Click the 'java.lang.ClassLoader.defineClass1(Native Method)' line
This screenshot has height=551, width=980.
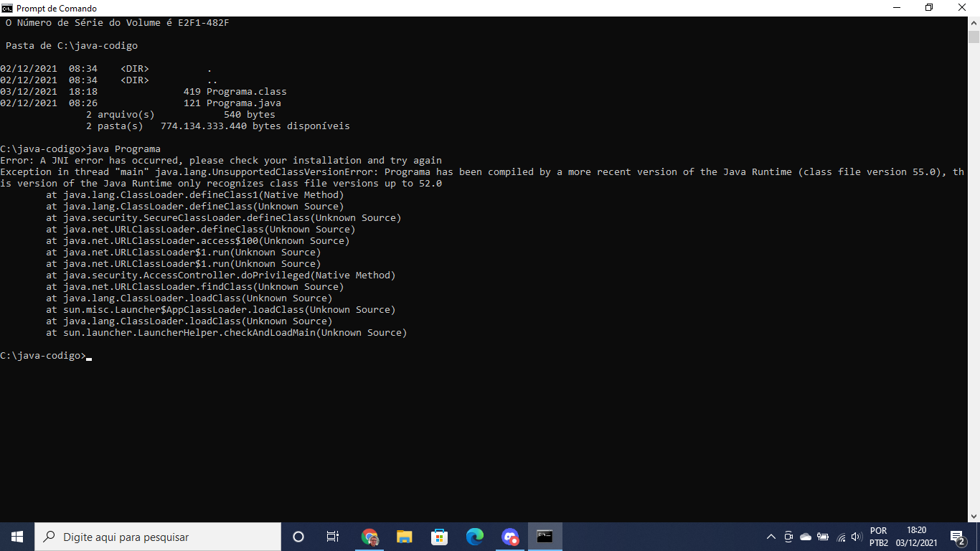(x=195, y=195)
